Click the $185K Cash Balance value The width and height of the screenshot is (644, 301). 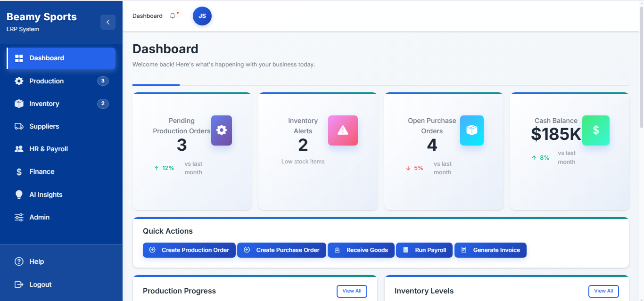point(556,135)
